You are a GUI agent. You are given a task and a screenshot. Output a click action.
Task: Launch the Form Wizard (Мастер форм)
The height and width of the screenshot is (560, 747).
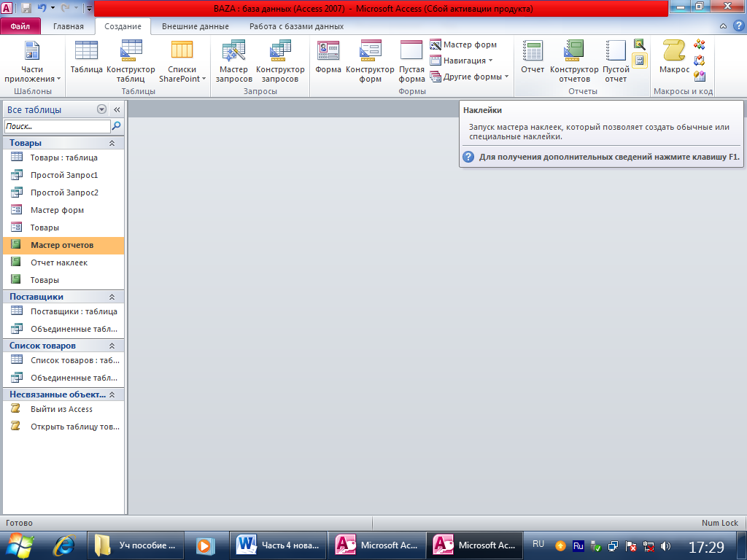pyautogui.click(x=463, y=44)
